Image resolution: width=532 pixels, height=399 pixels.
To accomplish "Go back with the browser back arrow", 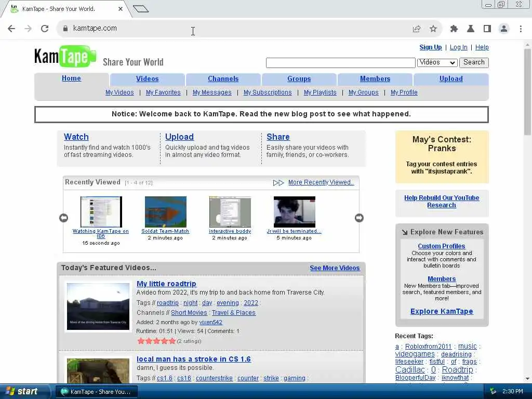I will tap(11, 29).
